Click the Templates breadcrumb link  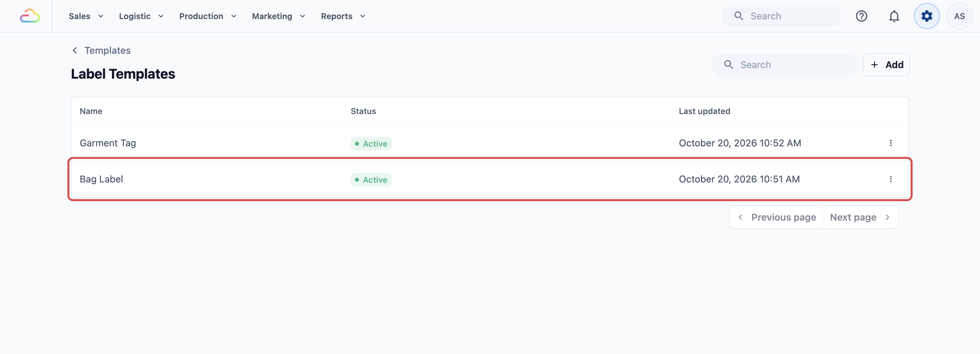(107, 50)
